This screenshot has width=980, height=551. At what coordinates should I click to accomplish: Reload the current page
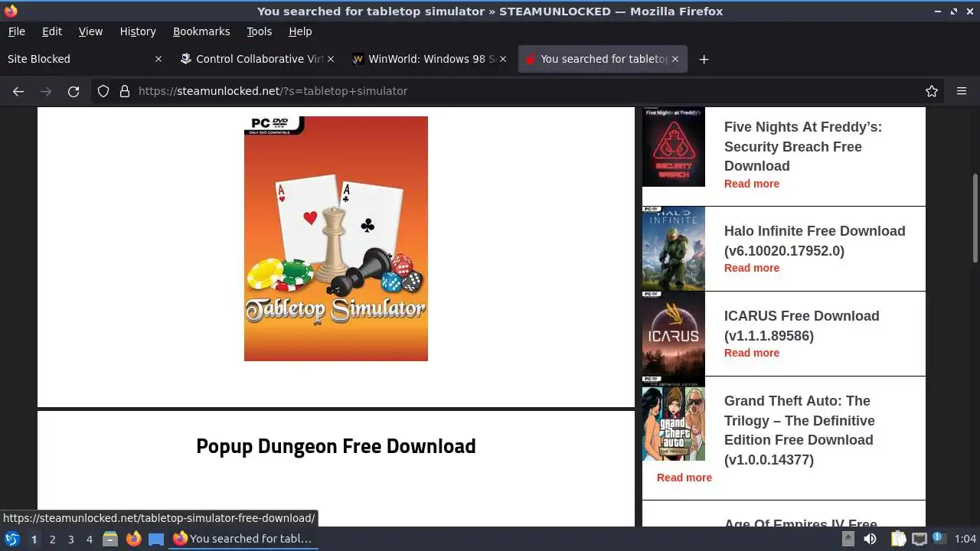[73, 91]
